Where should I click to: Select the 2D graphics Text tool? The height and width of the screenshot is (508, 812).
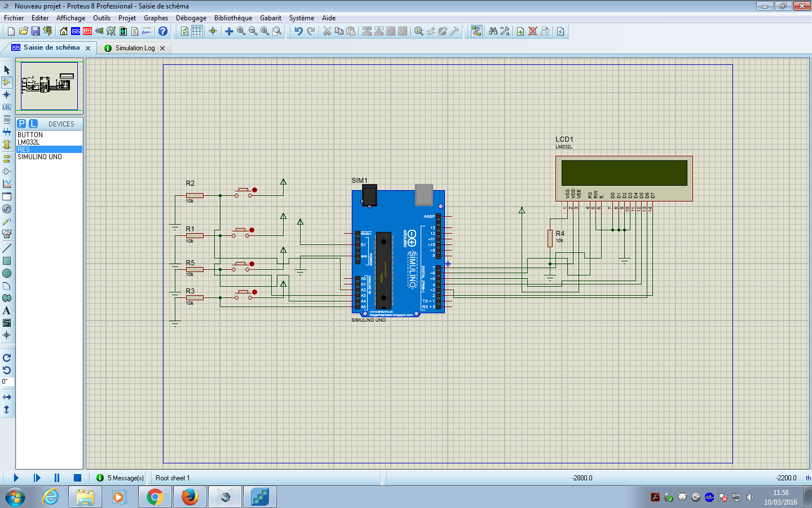(6, 310)
